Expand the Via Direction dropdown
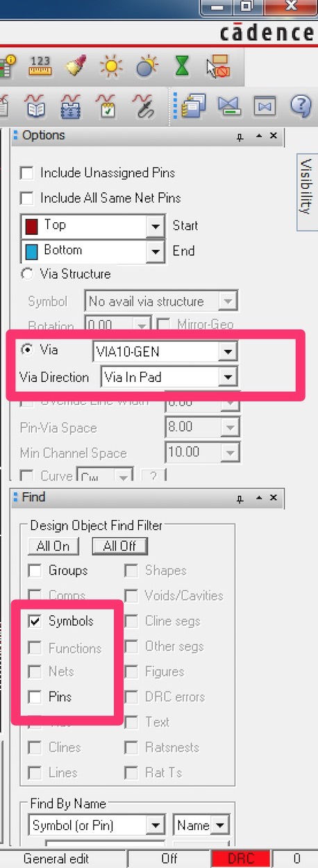This screenshot has height=868, width=318. click(x=169, y=378)
